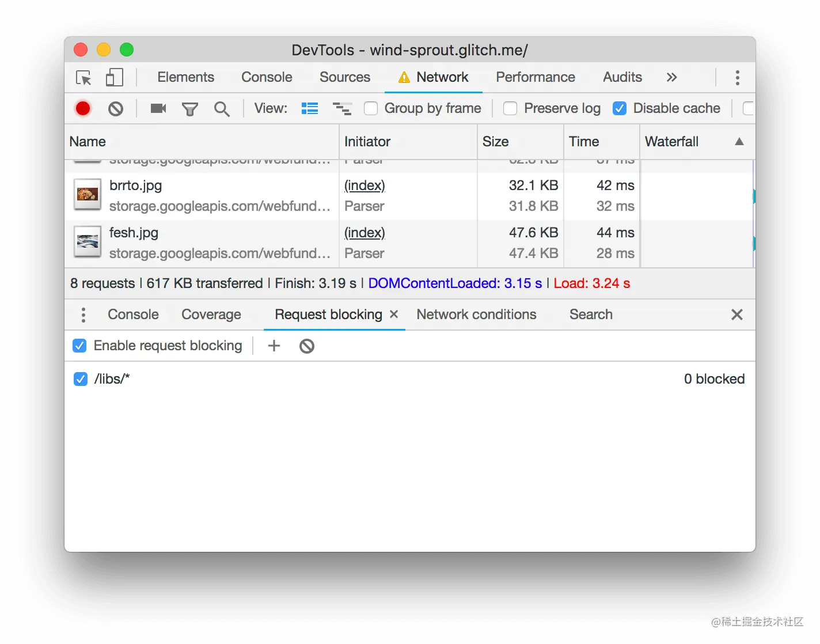This screenshot has height=644, width=820.
Task: Open the Search drawer tab
Action: pos(591,315)
